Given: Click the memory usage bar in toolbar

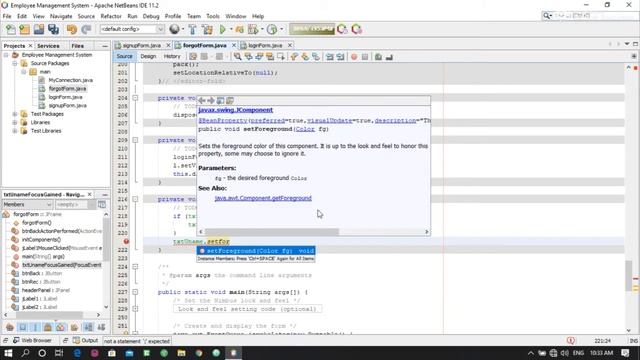Looking at the screenshot, I should click(312, 29).
